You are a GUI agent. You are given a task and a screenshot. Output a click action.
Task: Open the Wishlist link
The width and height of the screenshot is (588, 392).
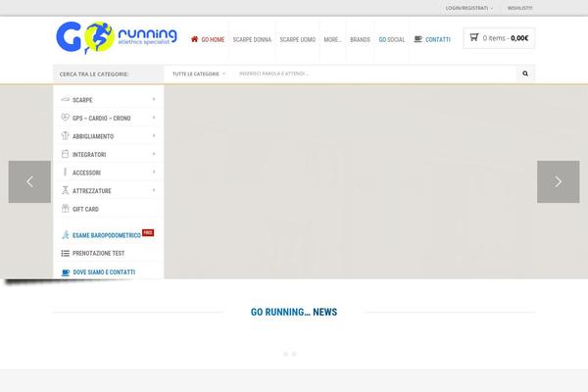point(519,8)
